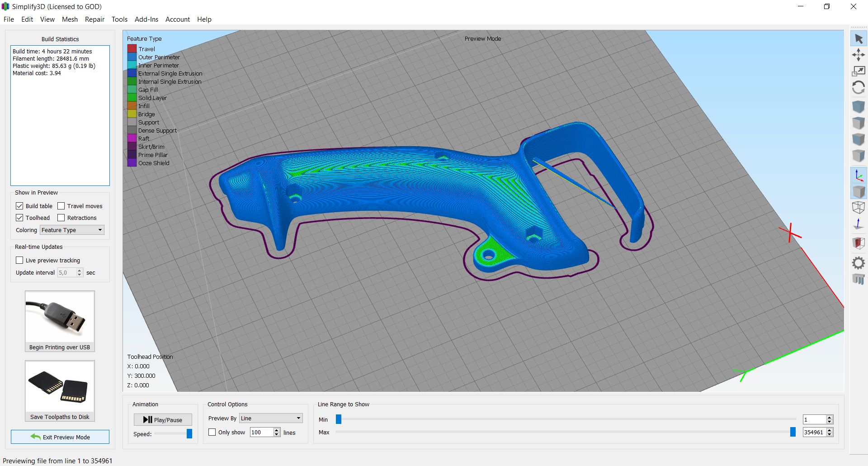Image resolution: width=868 pixels, height=466 pixels.
Task: Click the Play/Pause animation button
Action: pyautogui.click(x=163, y=419)
